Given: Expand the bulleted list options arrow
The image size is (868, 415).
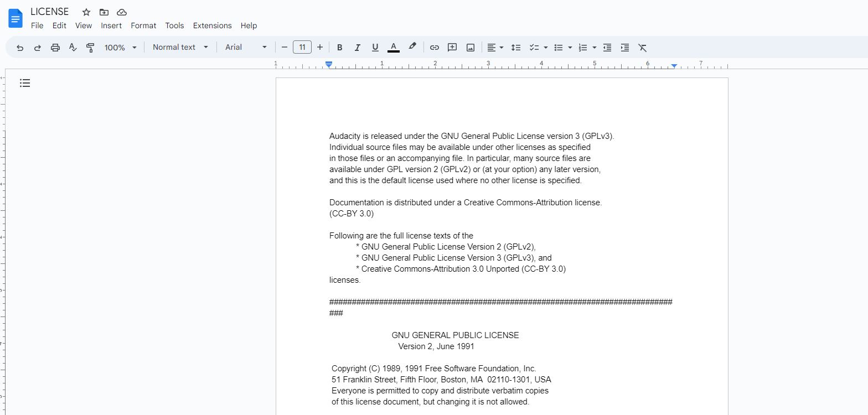Looking at the screenshot, I should (x=570, y=48).
